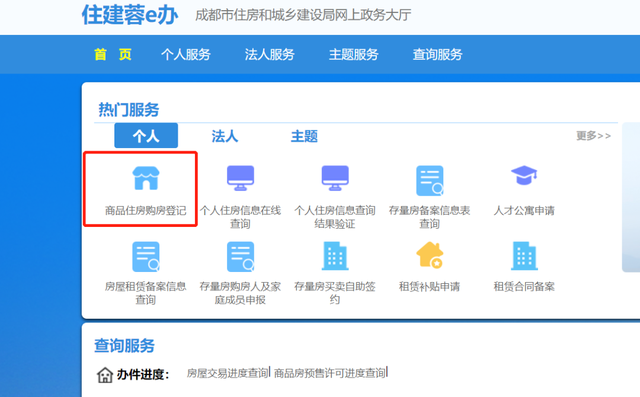Click the 人才公寓申请 text label
This screenshot has height=397, width=640.
coord(524,211)
